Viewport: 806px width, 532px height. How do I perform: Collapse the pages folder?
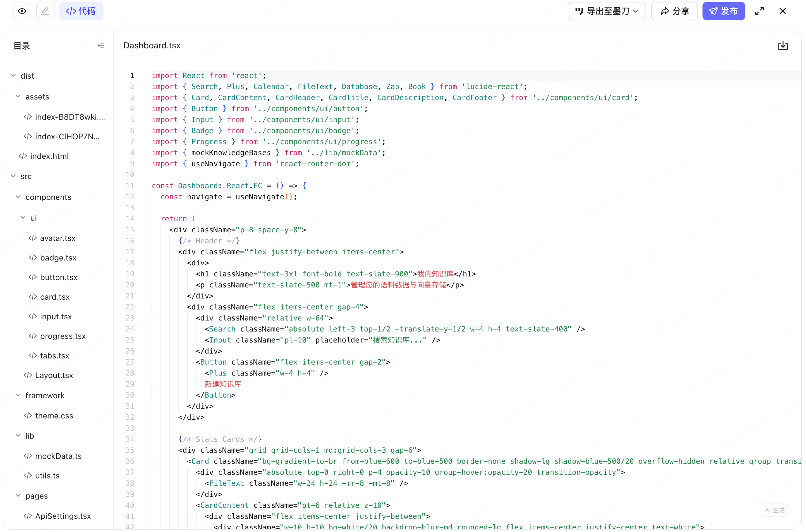pos(18,496)
